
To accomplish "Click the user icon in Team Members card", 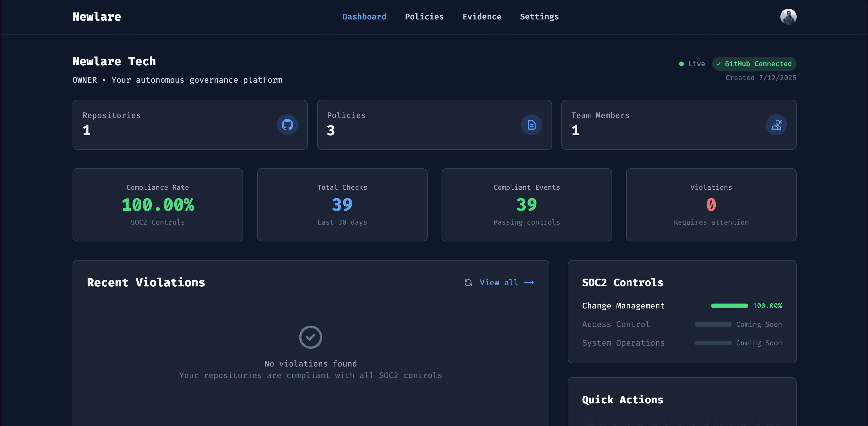I will pos(776,125).
